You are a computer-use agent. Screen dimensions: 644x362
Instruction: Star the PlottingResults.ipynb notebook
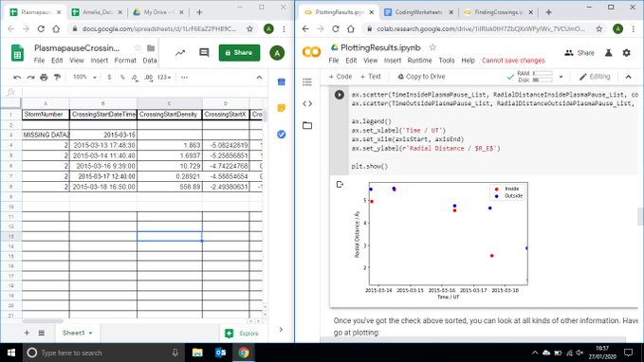pyautogui.click(x=432, y=47)
